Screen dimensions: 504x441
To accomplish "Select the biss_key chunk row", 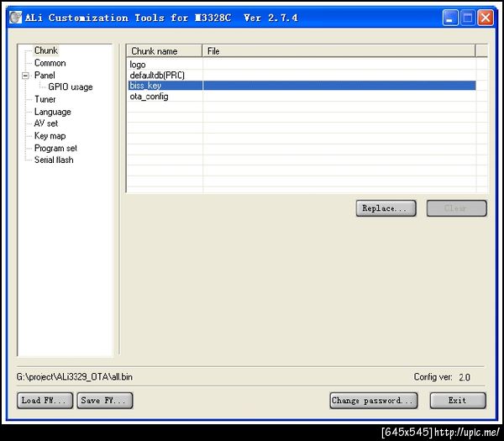I will click(302, 86).
